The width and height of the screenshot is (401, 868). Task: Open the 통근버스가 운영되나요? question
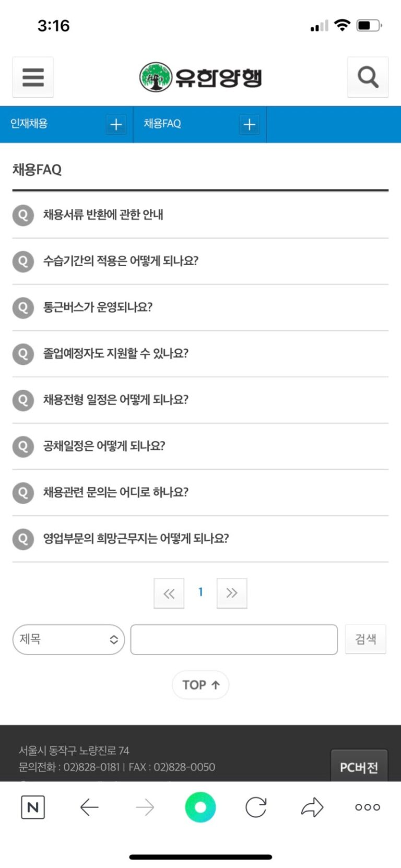click(x=98, y=307)
